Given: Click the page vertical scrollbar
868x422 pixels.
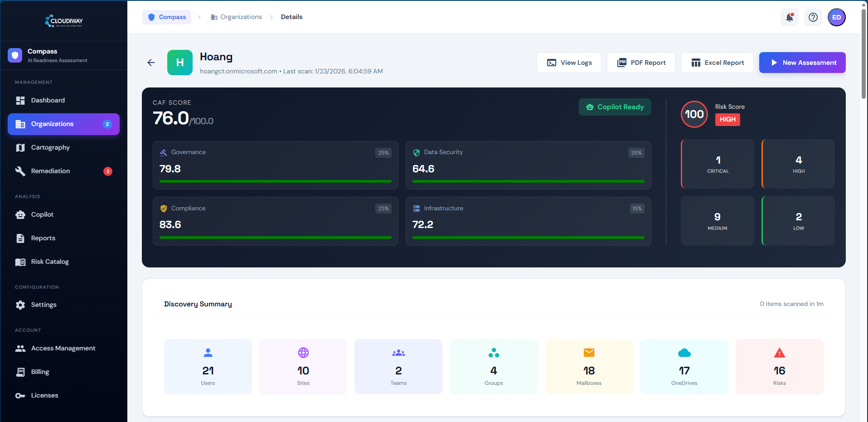Looking at the screenshot, I should (x=864, y=53).
